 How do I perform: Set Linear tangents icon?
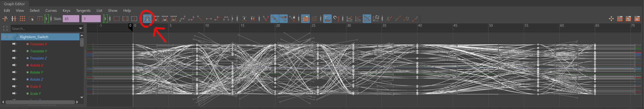click(200, 19)
